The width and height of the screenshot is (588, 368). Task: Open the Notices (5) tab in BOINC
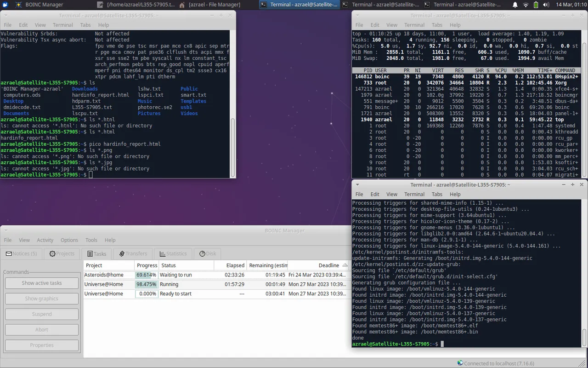[21, 253]
